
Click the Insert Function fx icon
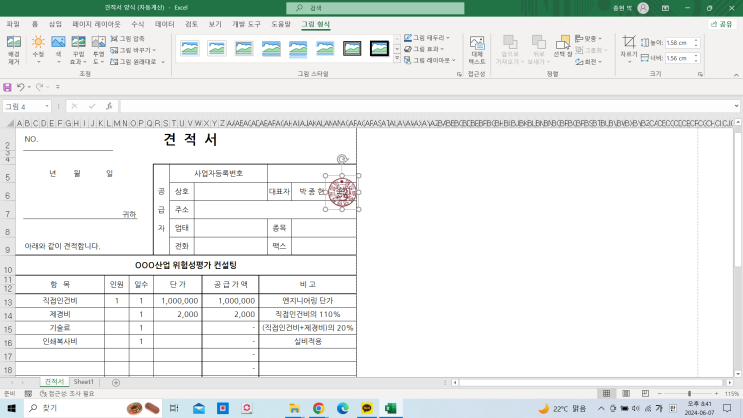(109, 106)
